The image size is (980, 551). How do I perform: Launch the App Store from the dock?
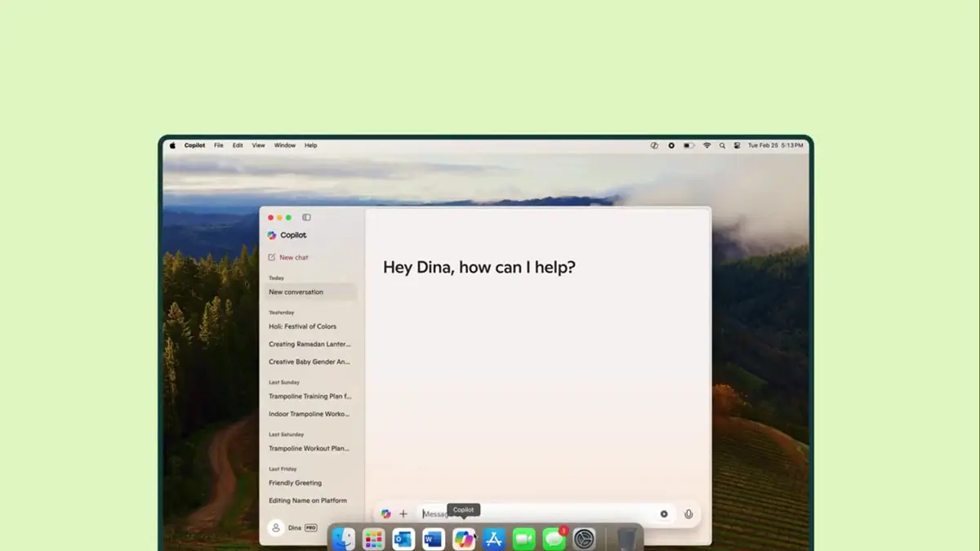[492, 539]
